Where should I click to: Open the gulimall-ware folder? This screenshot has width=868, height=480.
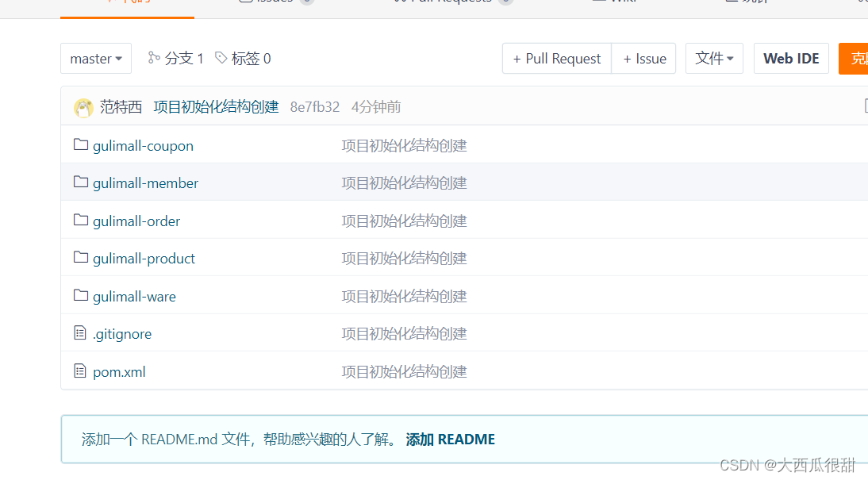134,296
